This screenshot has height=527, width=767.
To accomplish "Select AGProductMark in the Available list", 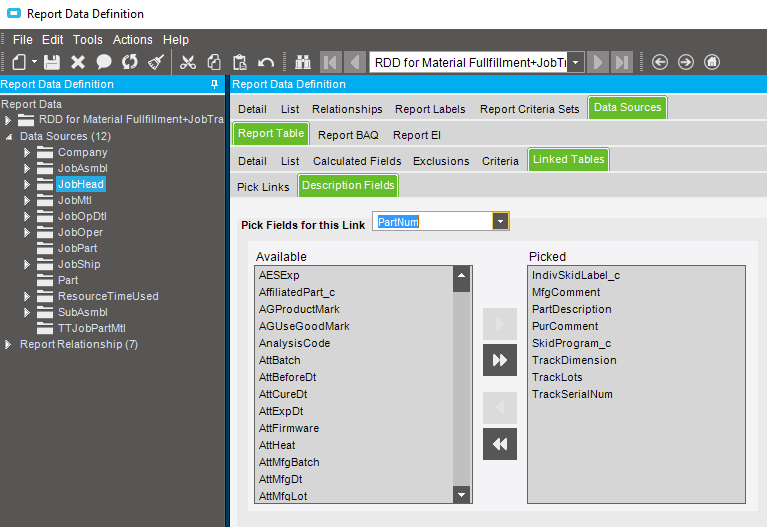I will (299, 309).
